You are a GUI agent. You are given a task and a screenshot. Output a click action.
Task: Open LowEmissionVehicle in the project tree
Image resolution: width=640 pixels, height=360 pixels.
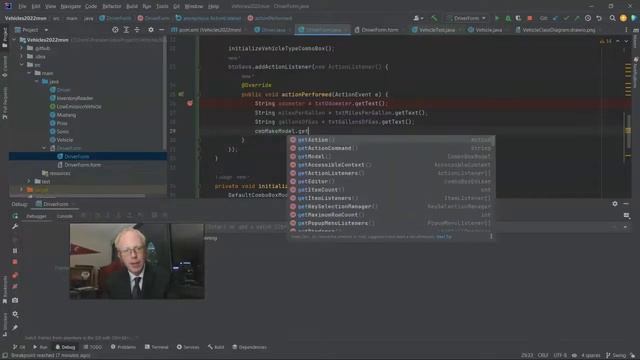tap(79, 107)
